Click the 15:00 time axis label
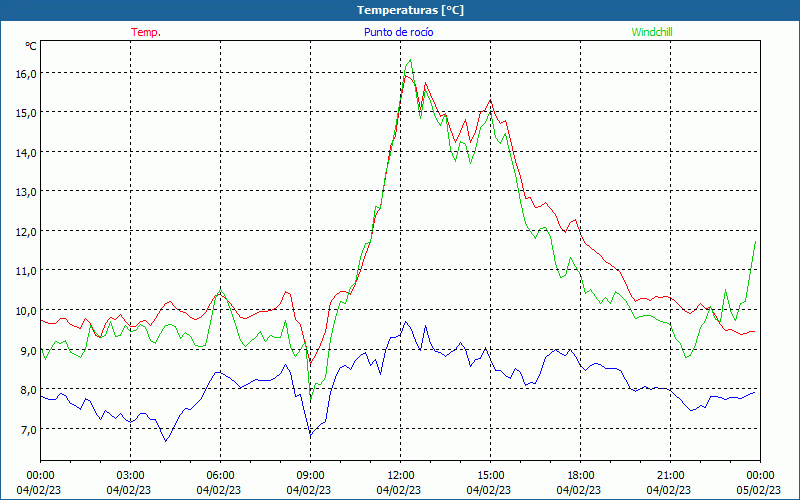Image resolution: width=800 pixels, height=500 pixels. [x=490, y=476]
